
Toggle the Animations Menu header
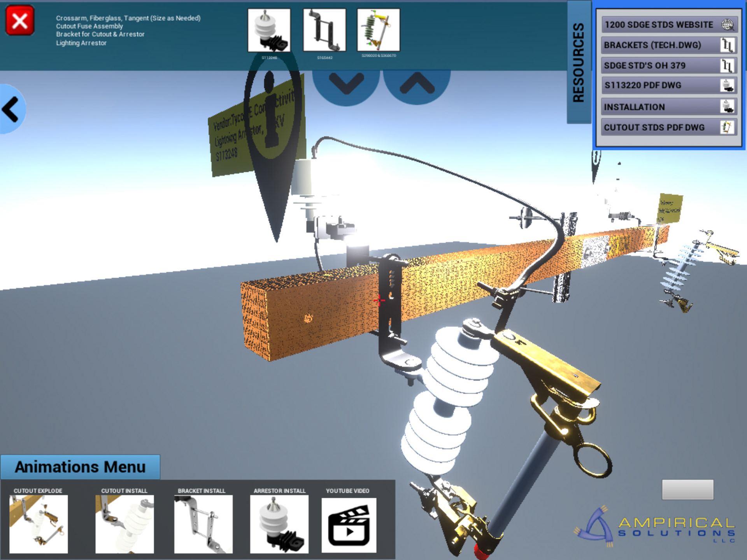click(80, 467)
